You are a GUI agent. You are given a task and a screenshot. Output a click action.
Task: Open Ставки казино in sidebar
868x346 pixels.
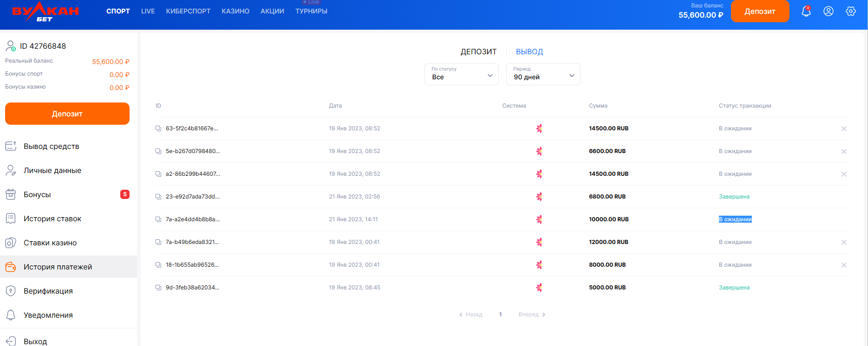pos(68,243)
